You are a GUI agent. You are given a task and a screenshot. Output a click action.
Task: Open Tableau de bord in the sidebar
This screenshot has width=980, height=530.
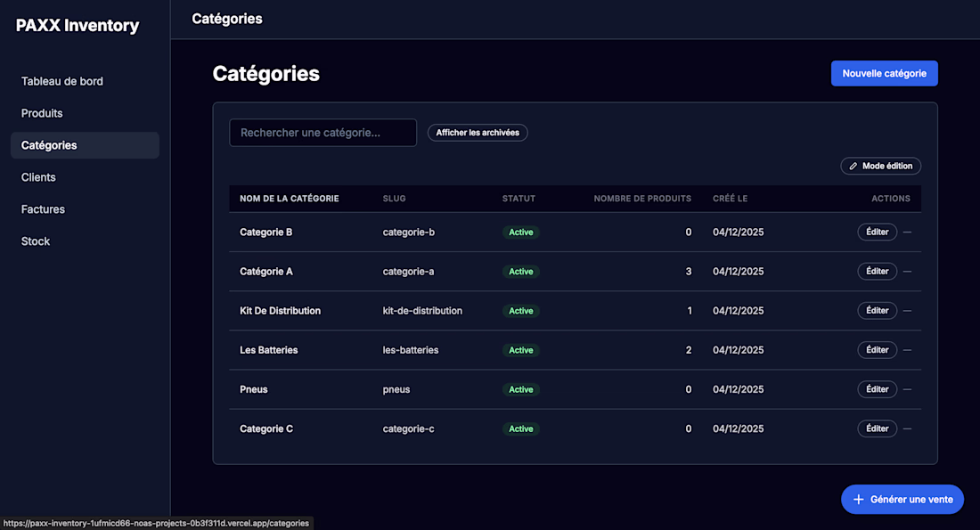coord(62,81)
